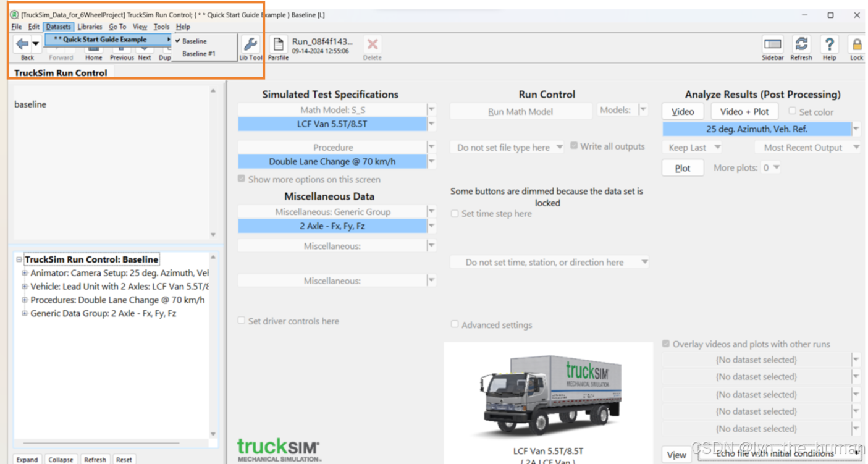Expand Vehicle: Lead Unit tree node
868x464 pixels.
pos(25,287)
